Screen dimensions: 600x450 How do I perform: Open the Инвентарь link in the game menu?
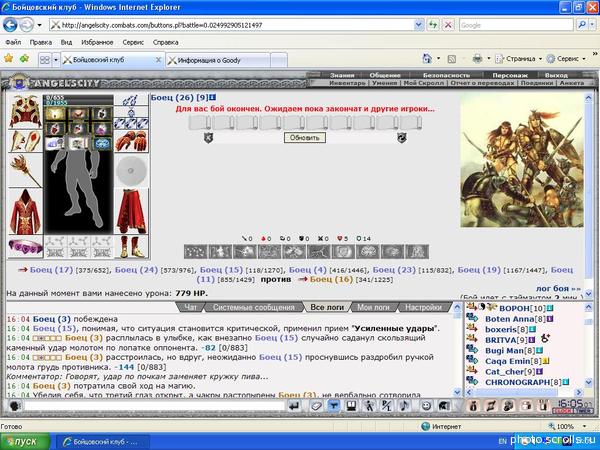[x=347, y=83]
